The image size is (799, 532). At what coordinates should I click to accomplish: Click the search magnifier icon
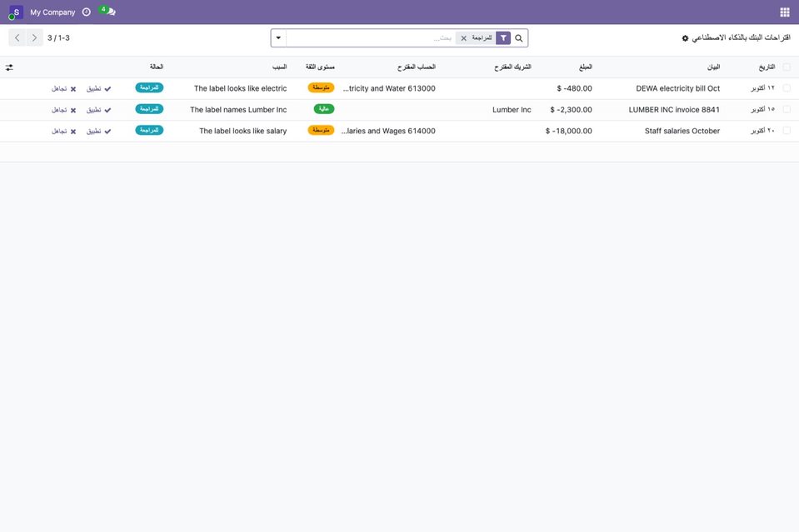coord(519,38)
